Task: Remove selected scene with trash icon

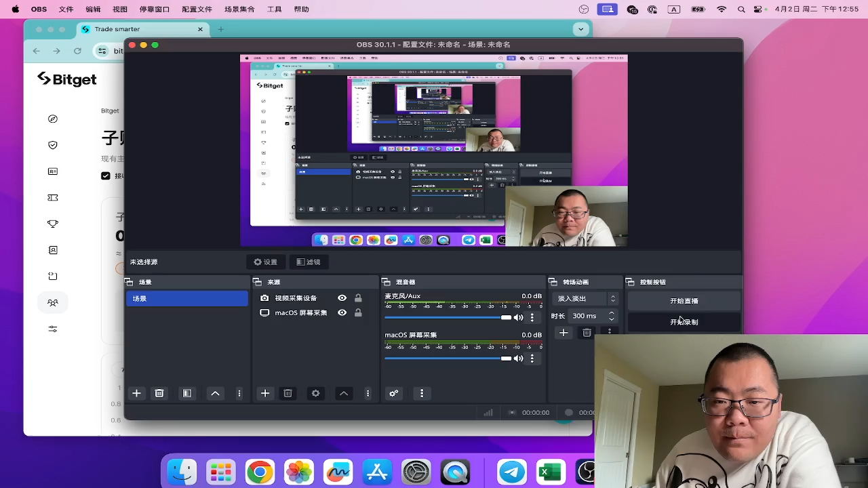Action: pyautogui.click(x=159, y=393)
